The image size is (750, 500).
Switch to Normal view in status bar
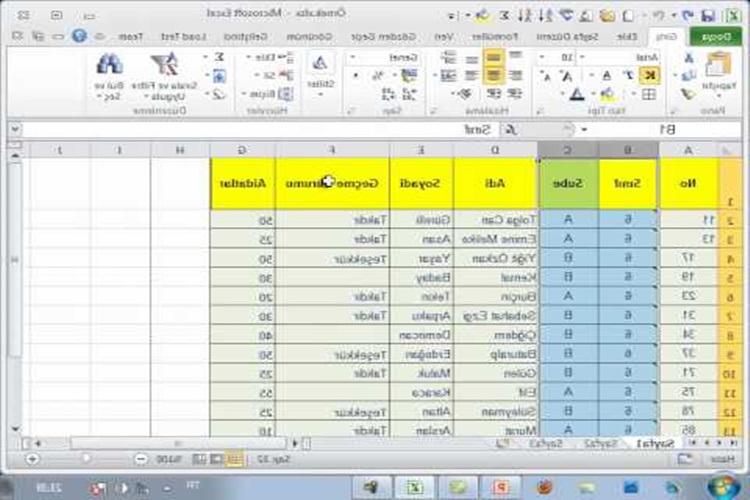[x=234, y=459]
